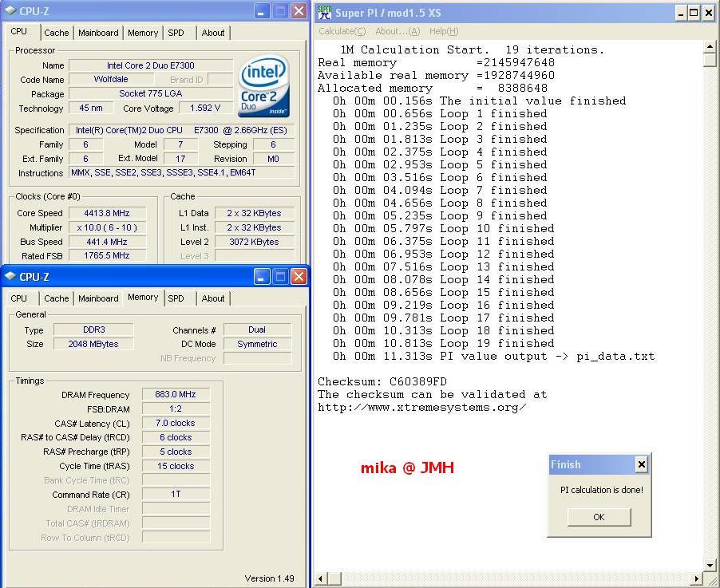Select Memory tab in lower CPU-Z window

point(143,297)
